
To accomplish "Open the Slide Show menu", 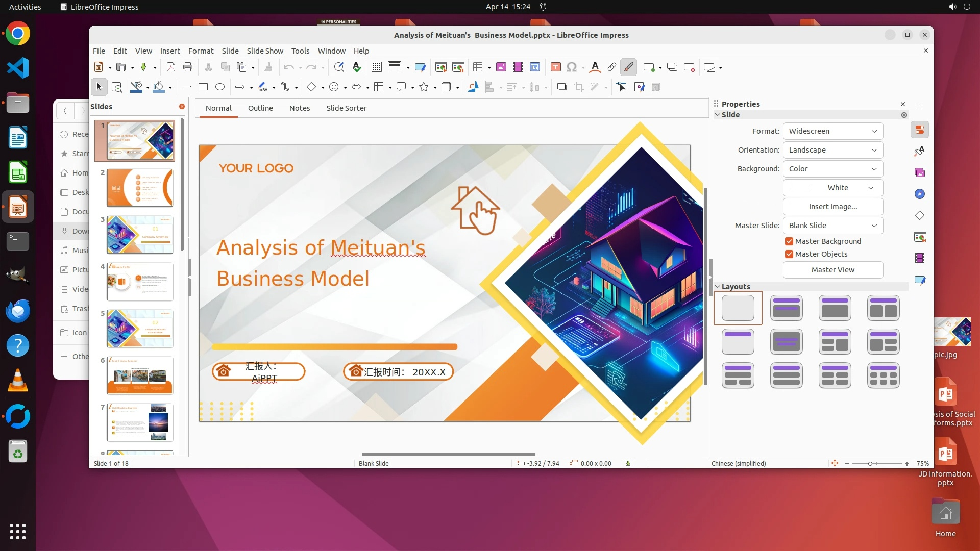I will point(264,51).
